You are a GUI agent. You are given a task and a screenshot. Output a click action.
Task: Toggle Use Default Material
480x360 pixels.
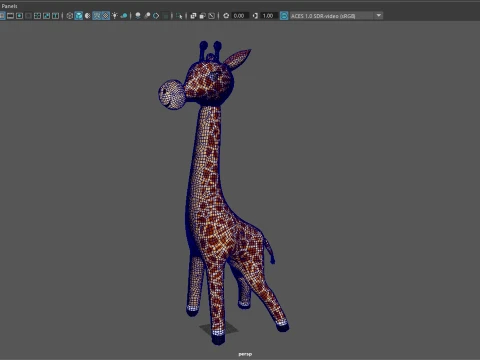pos(87,16)
